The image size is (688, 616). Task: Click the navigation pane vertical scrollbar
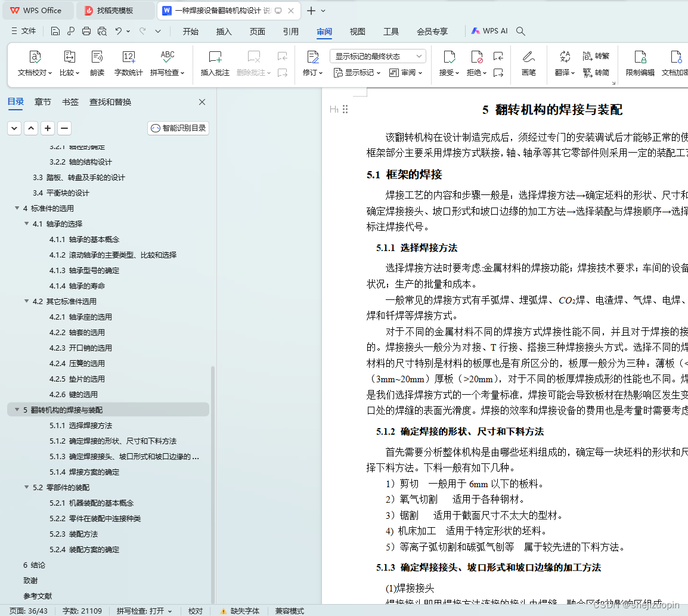(x=213, y=485)
